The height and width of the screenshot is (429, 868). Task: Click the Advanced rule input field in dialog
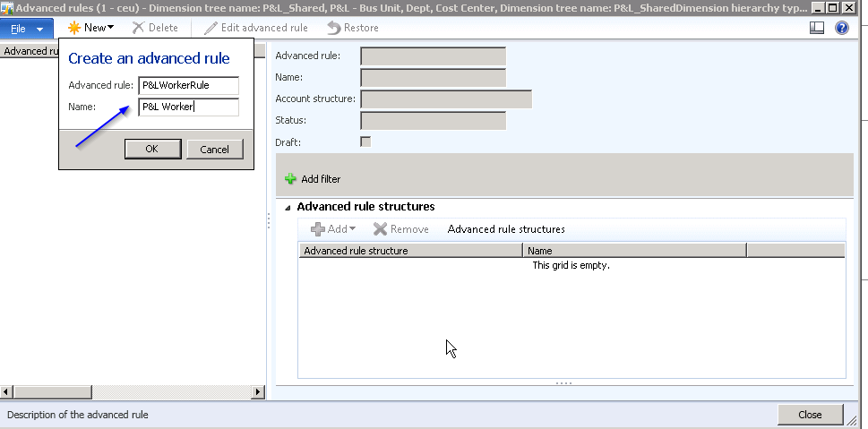(x=188, y=85)
